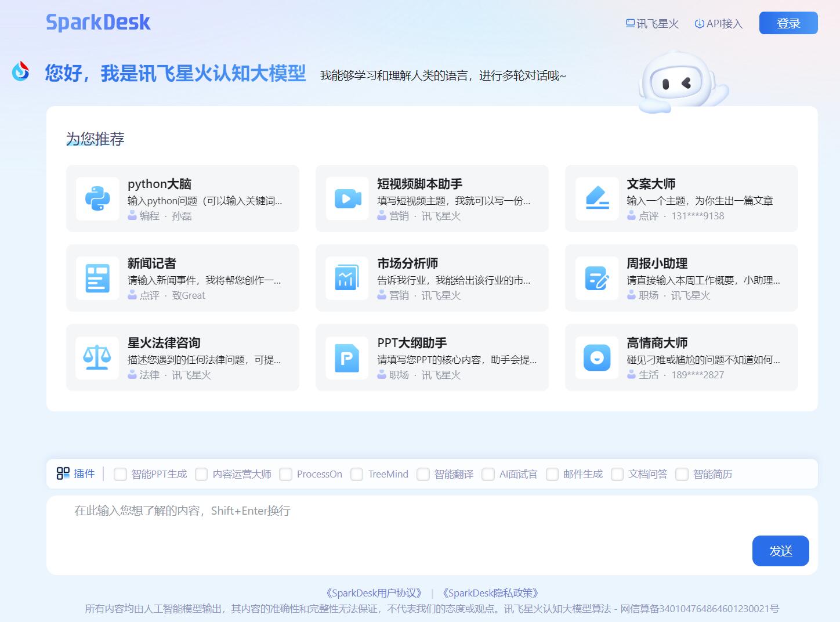
Task: Check the 内容运营大师 plugin
Action: coord(201,474)
